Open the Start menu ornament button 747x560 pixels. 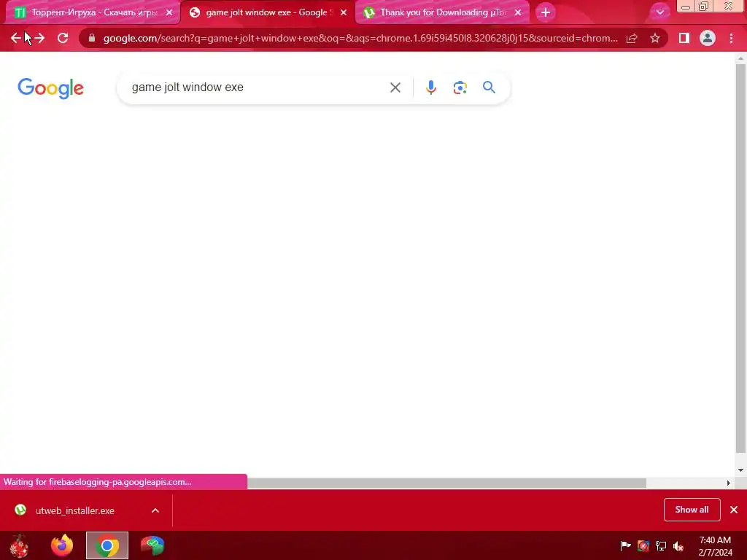19,545
